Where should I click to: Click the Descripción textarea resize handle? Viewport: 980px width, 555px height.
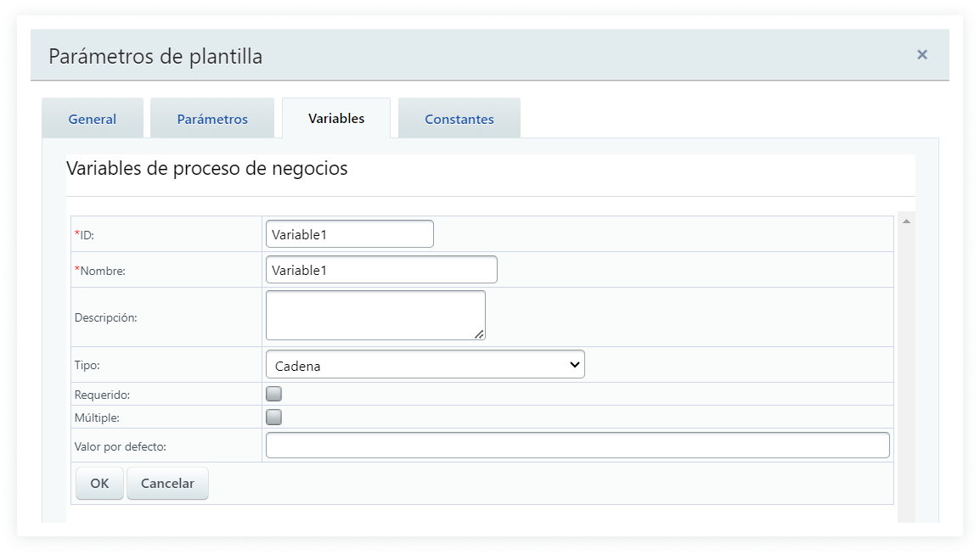pyautogui.click(x=480, y=334)
